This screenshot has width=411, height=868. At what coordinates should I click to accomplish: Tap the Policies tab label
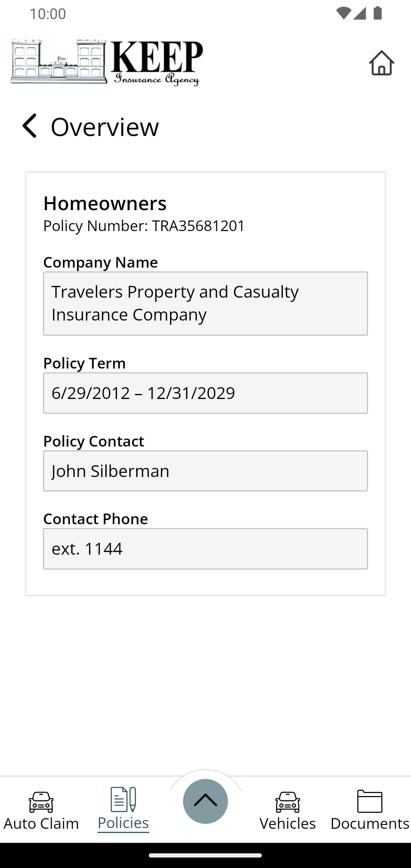pyautogui.click(x=123, y=823)
